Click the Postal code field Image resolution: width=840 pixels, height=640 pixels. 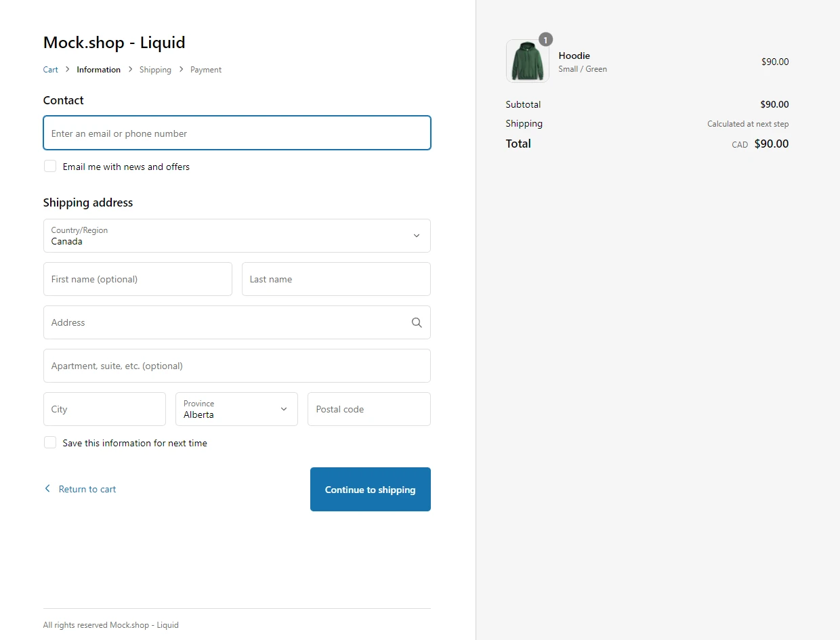[369, 409]
